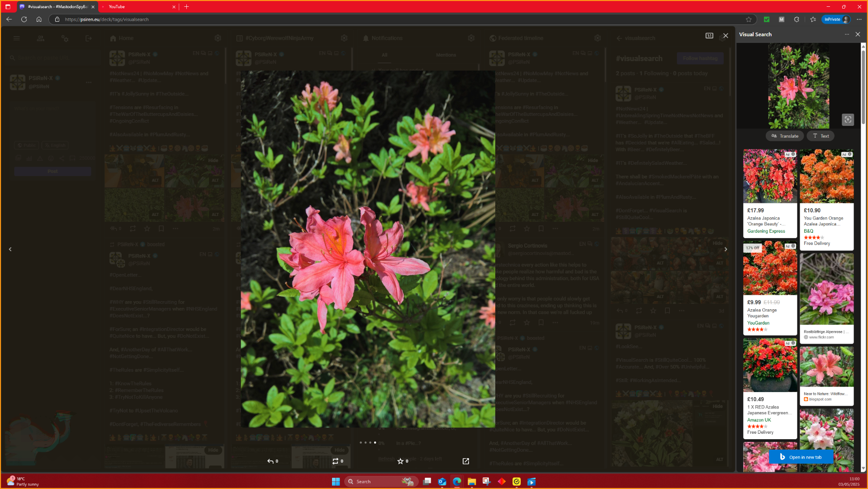Select the first pagination dot

tap(360, 442)
